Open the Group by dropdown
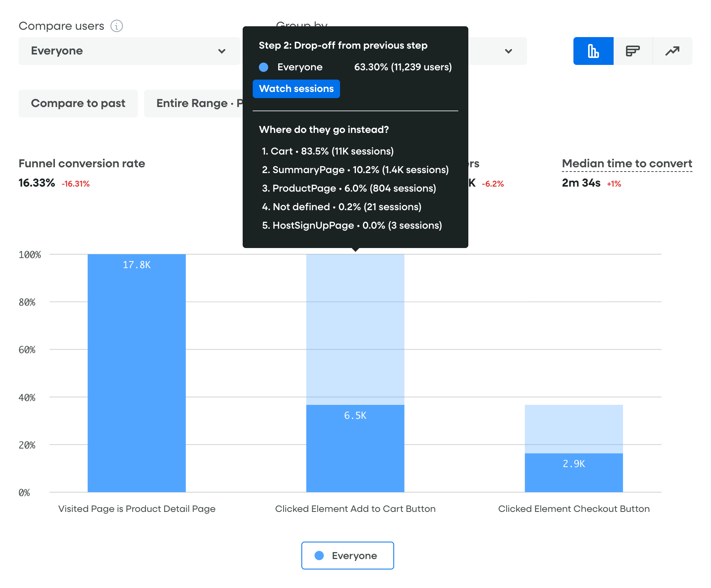The image size is (711, 588). (x=509, y=51)
